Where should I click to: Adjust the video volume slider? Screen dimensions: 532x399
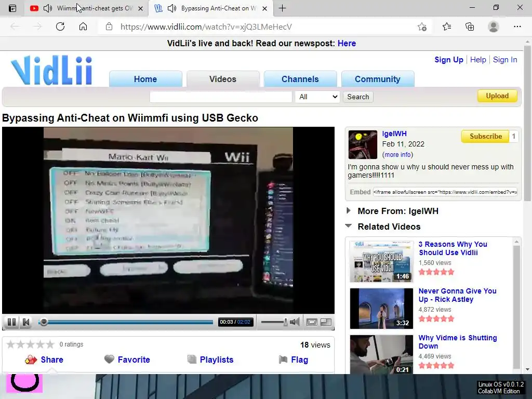point(274,322)
